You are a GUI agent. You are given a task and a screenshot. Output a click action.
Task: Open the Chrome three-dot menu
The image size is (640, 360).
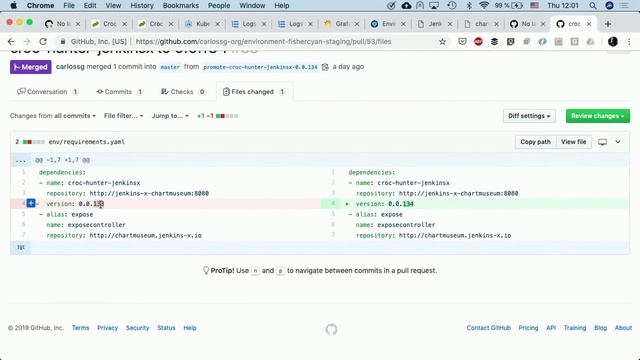pos(629,42)
